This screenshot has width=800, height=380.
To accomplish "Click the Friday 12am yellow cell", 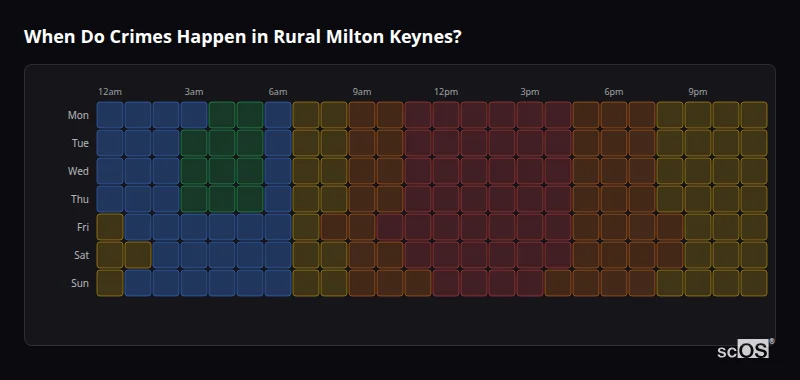I will (110, 227).
